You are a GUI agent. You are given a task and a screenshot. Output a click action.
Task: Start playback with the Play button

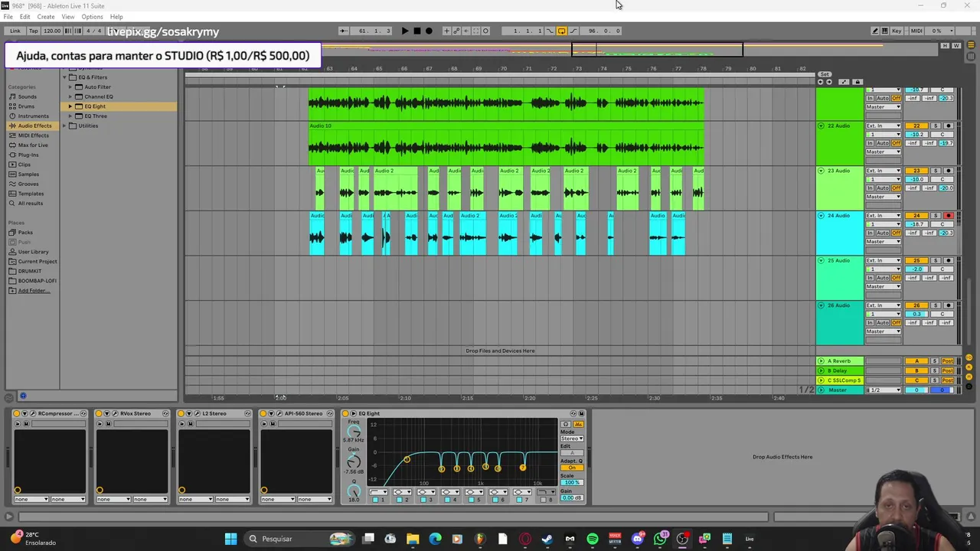coord(405,31)
